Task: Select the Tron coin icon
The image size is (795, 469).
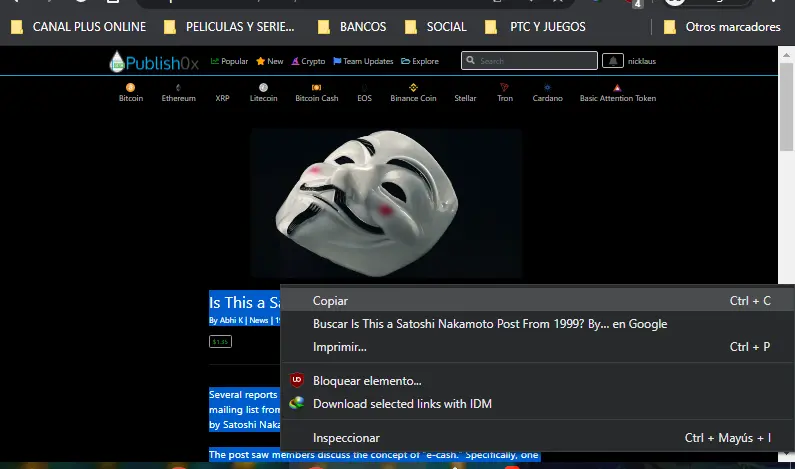Action: [x=504, y=87]
